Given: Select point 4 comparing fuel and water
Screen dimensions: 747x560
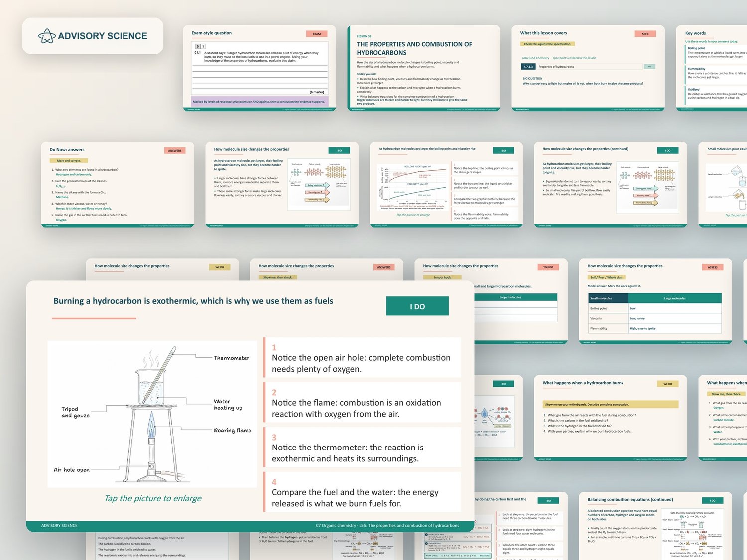Looking at the screenshot, I should tap(363, 493).
